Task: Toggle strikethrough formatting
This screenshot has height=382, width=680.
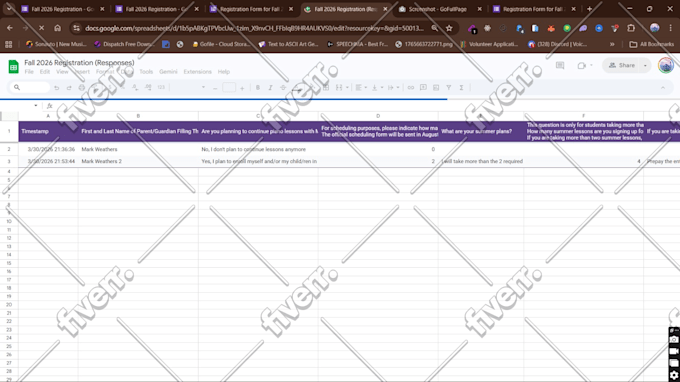Action: (x=283, y=88)
